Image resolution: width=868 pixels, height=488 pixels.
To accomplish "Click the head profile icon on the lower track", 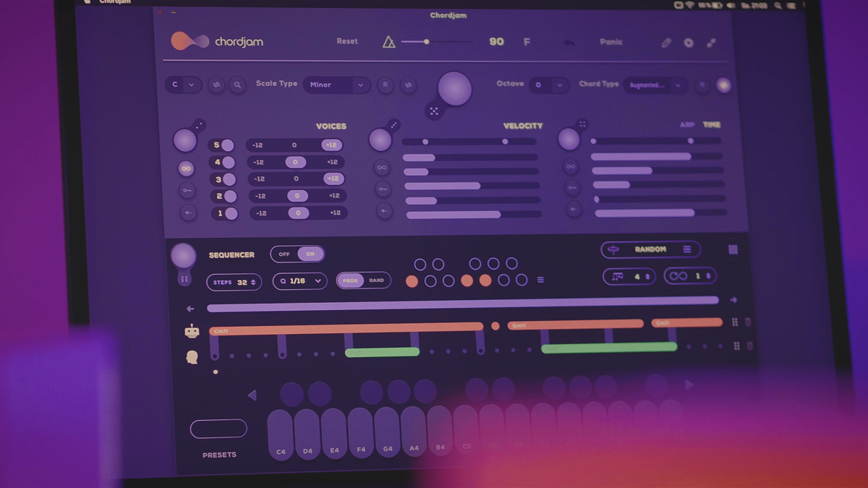I will click(192, 356).
